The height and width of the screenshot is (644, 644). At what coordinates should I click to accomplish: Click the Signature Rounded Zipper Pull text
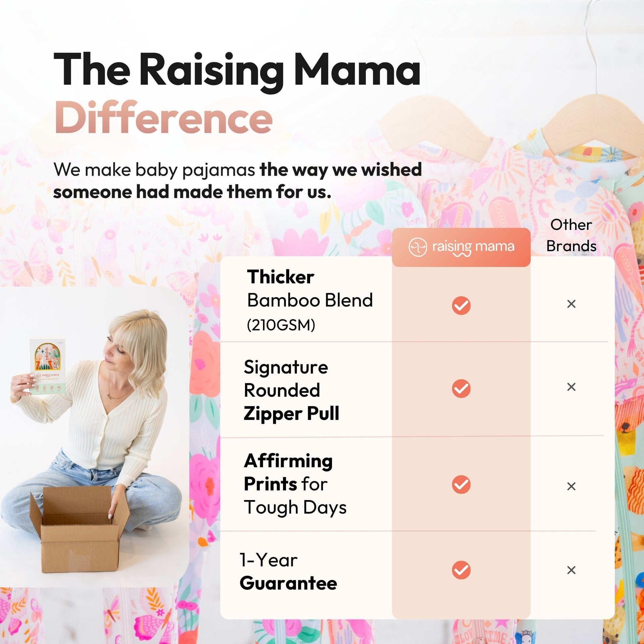click(291, 390)
